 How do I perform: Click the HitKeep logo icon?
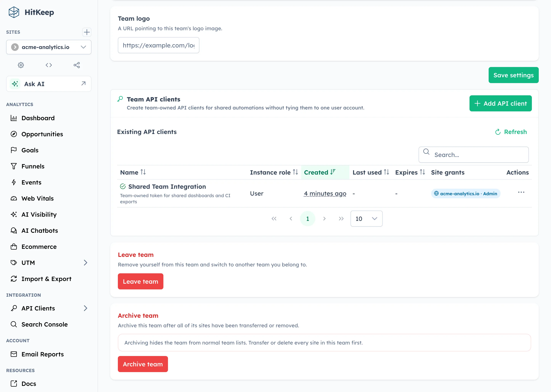coord(14,12)
